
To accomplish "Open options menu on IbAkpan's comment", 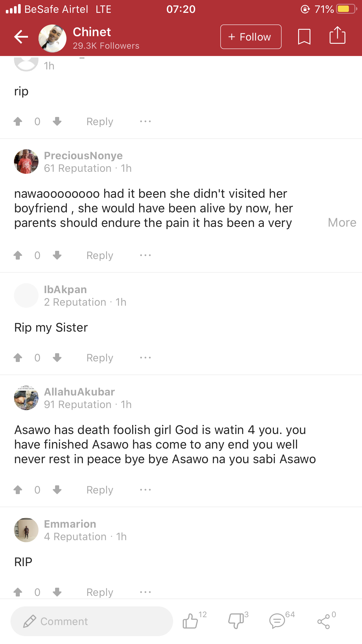I will 145,358.
